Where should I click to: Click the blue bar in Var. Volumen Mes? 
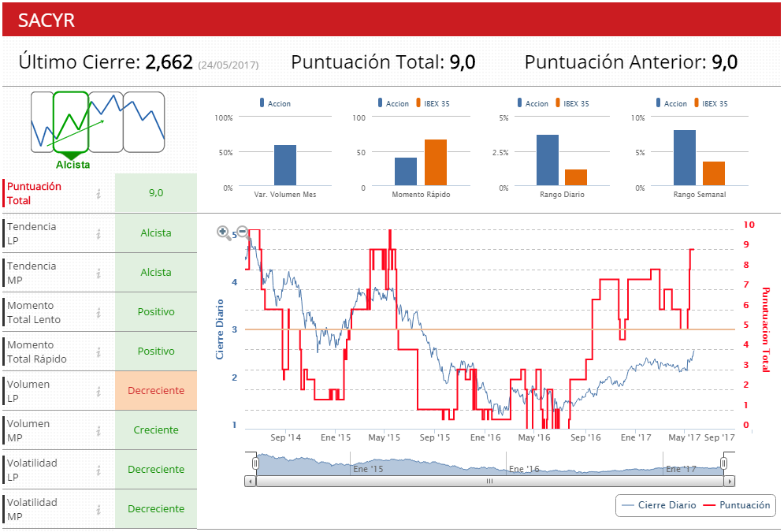[285, 166]
